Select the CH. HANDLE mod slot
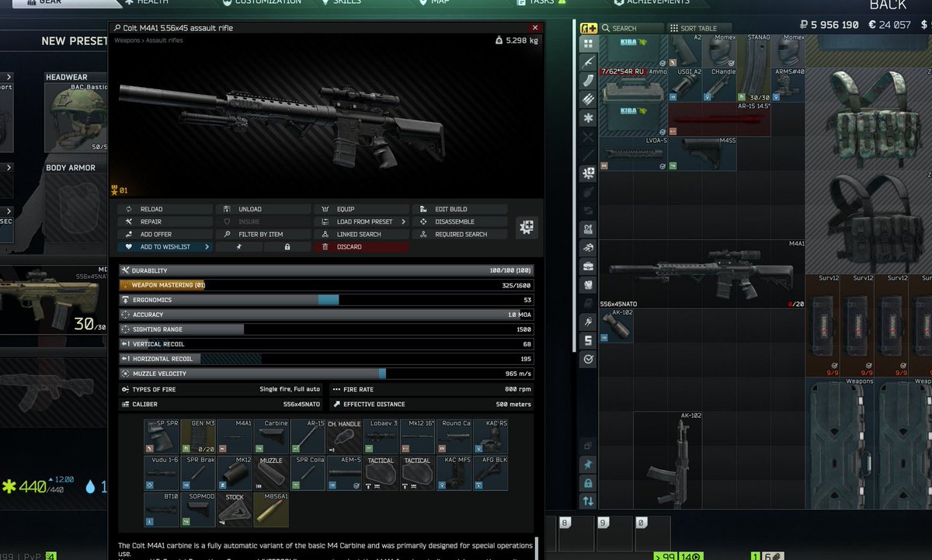This screenshot has height=560, width=932. tap(344, 437)
